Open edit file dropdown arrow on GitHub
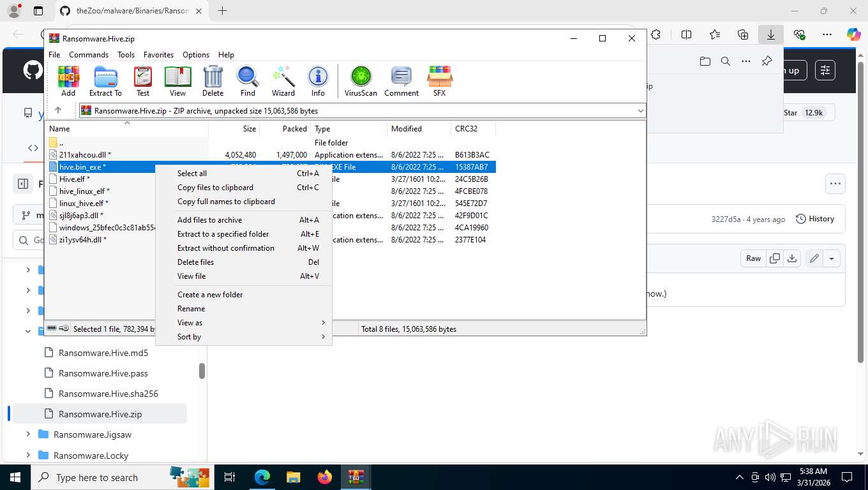 (x=832, y=258)
